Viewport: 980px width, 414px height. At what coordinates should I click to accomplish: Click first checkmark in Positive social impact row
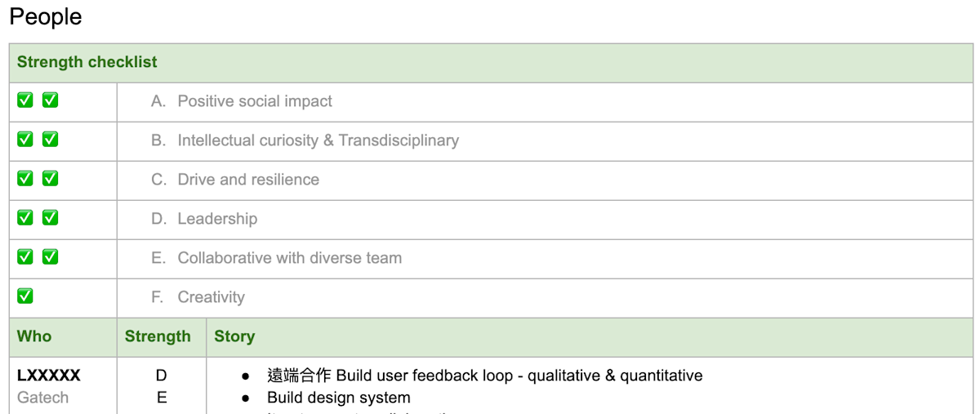click(x=25, y=100)
